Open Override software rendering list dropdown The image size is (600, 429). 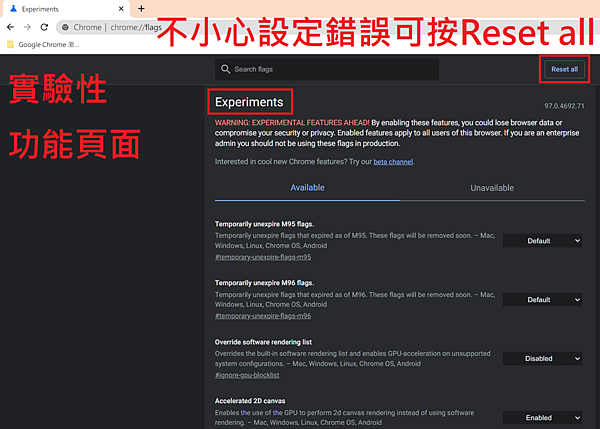(x=542, y=359)
